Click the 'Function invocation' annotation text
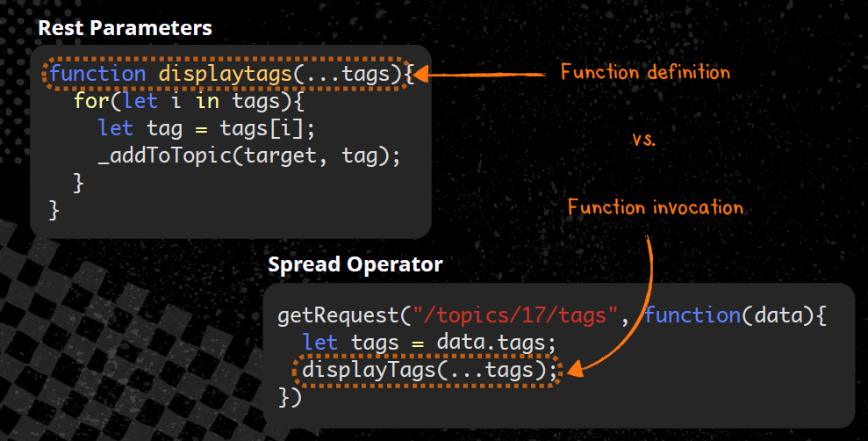This screenshot has height=441, width=868. [x=656, y=207]
